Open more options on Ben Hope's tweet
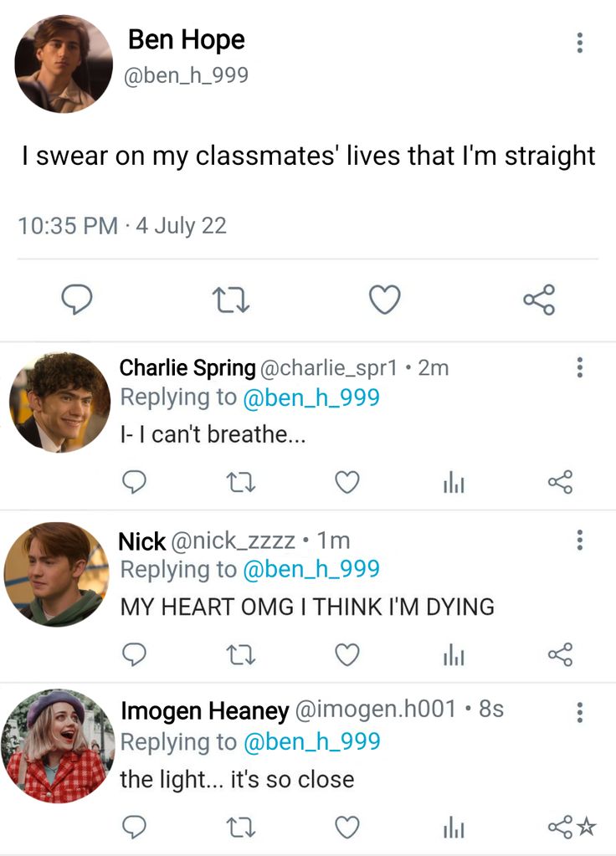This screenshot has width=616, height=856. tap(579, 43)
